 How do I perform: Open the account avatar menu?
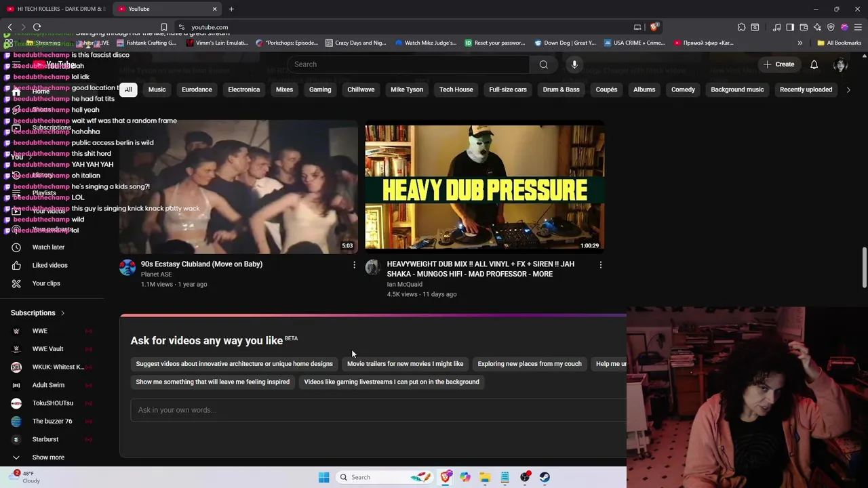click(x=841, y=64)
